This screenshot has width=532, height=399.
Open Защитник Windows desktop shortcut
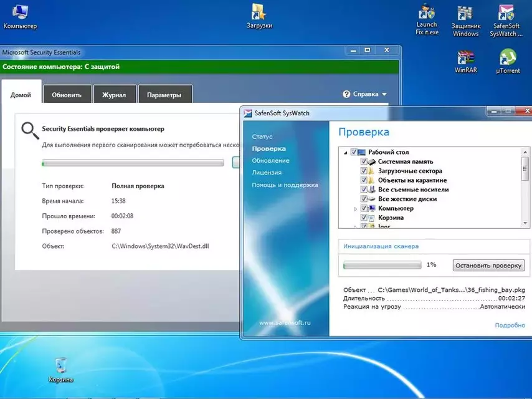[465, 21]
